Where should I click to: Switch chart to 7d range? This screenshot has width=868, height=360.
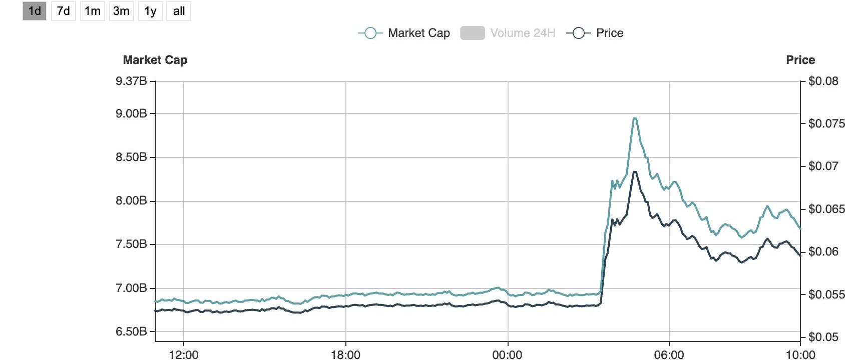(x=64, y=11)
